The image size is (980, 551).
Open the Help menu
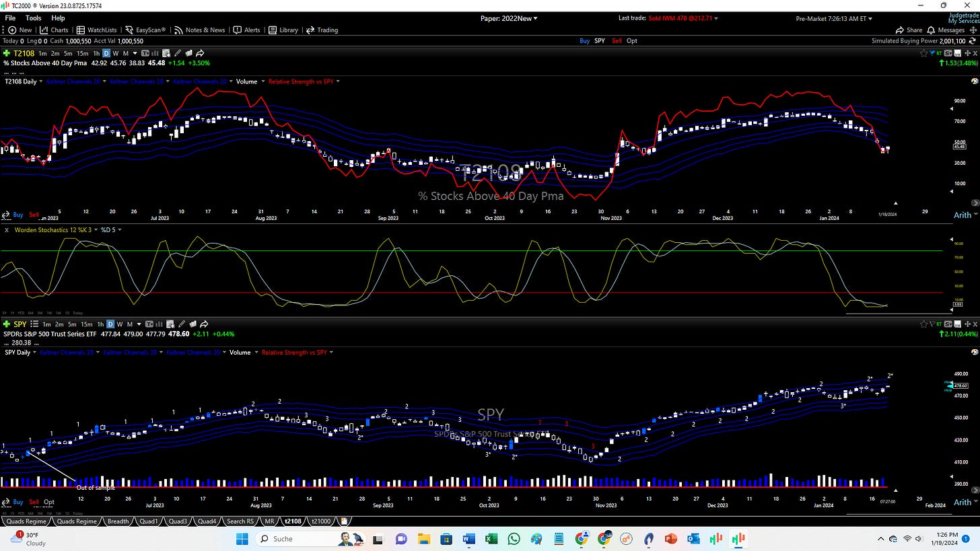(x=58, y=18)
